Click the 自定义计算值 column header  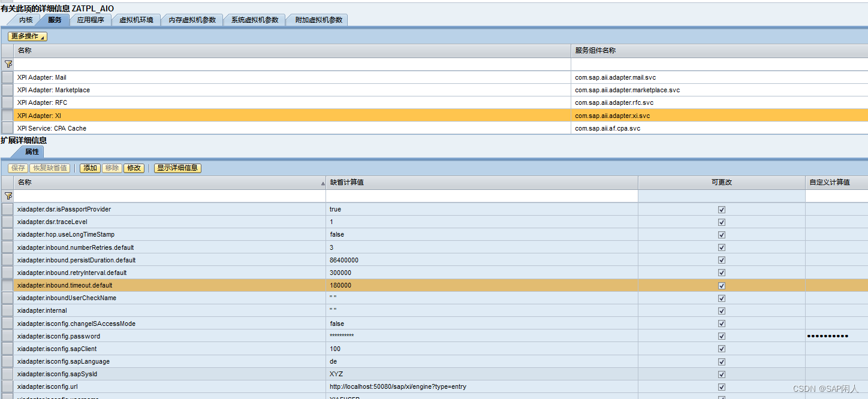(837, 182)
